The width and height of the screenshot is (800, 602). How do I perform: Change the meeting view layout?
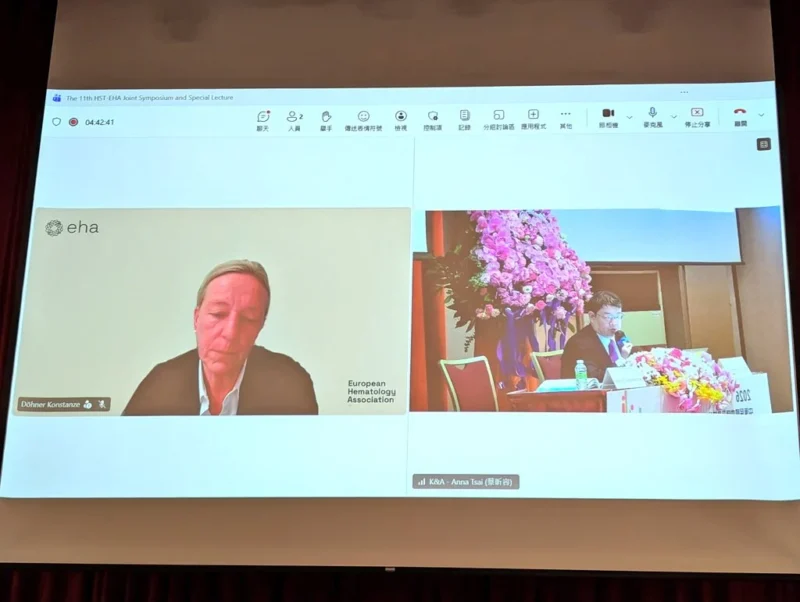pyautogui.click(x=401, y=118)
